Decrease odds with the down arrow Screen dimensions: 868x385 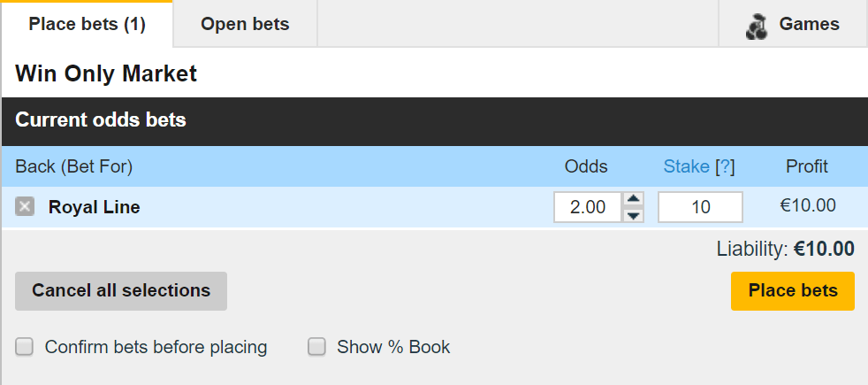(x=633, y=215)
